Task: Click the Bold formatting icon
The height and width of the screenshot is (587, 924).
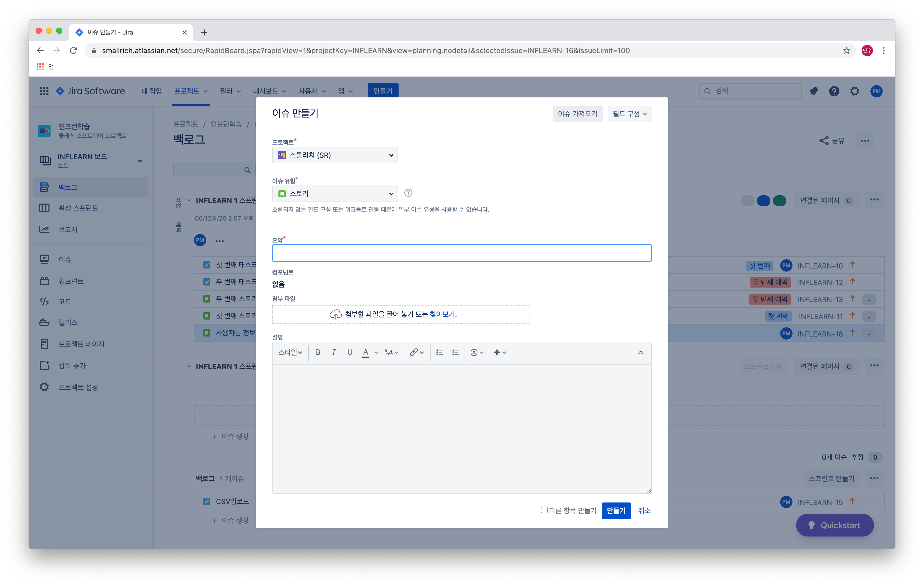Action: (317, 352)
